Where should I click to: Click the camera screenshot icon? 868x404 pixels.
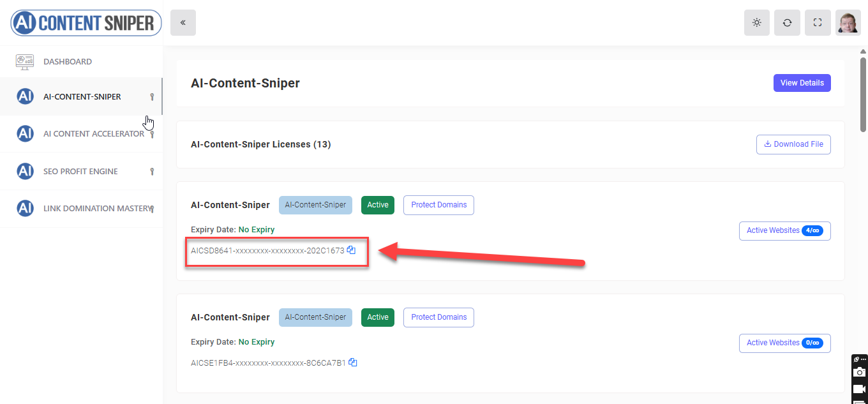(860, 372)
